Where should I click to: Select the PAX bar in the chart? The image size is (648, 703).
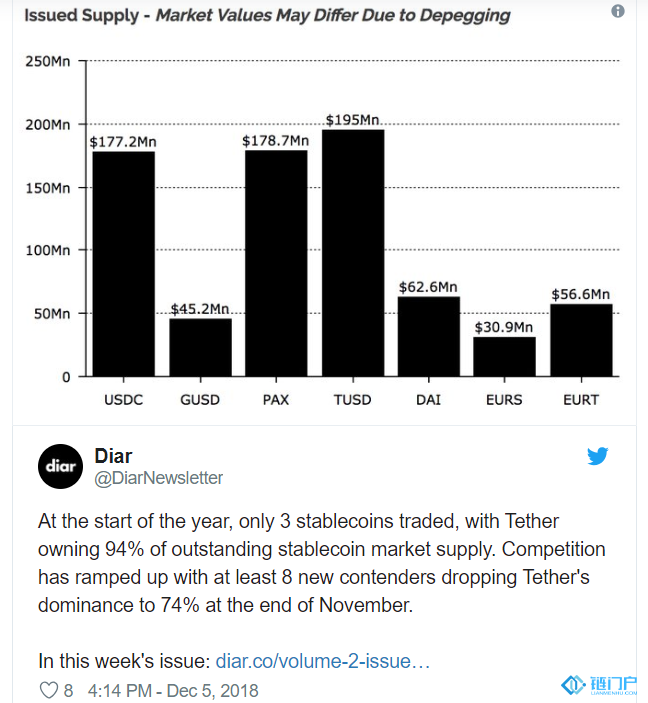276,263
